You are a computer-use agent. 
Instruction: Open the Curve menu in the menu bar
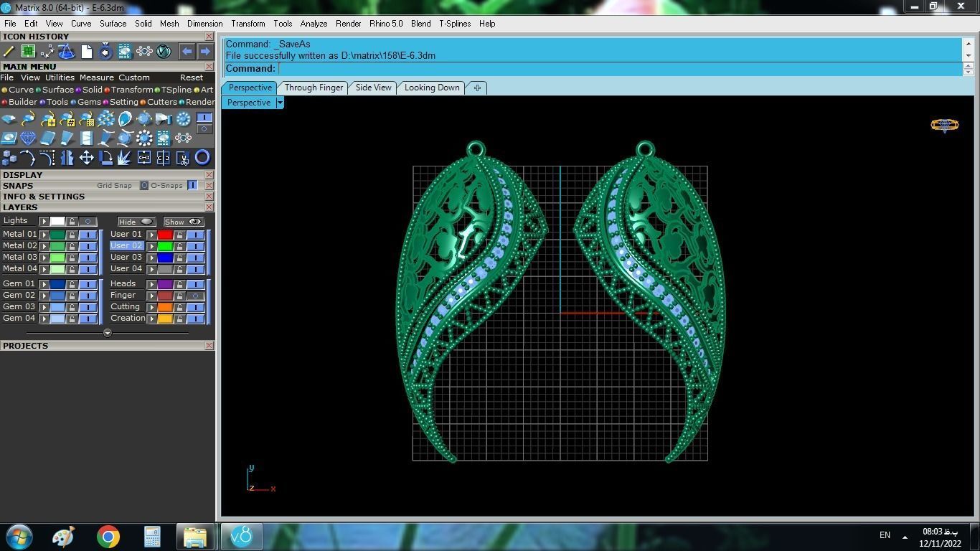pyautogui.click(x=80, y=24)
